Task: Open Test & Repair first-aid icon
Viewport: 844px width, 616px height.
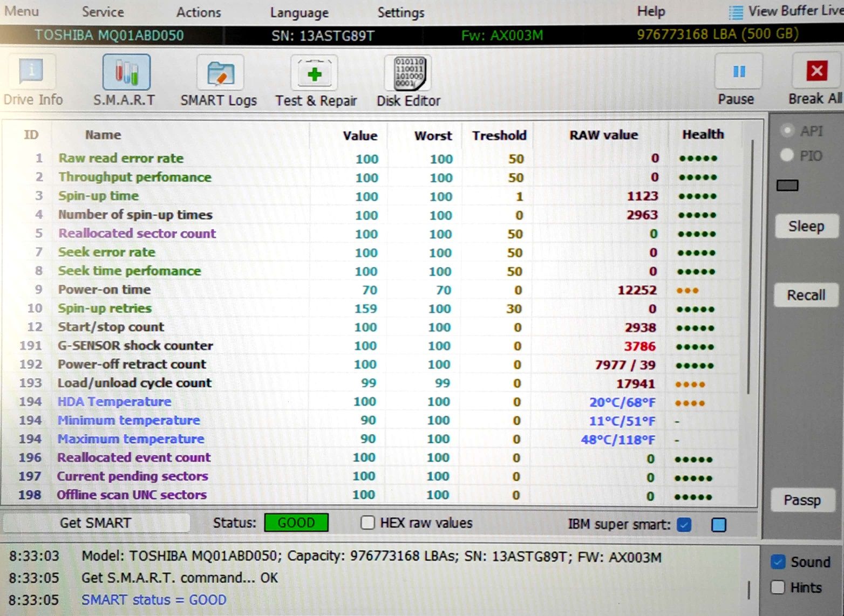Action: tap(314, 73)
